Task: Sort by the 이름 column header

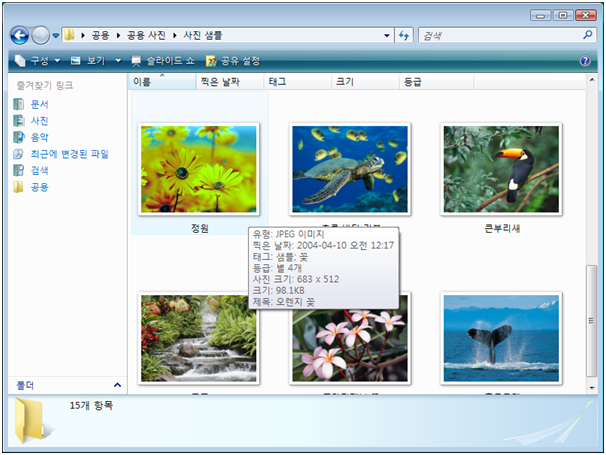Action: coord(162,82)
